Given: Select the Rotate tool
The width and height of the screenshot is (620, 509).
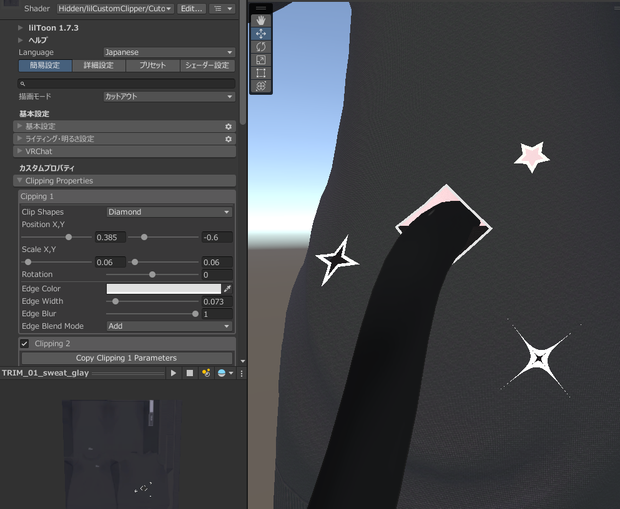Looking at the screenshot, I should pos(261,47).
